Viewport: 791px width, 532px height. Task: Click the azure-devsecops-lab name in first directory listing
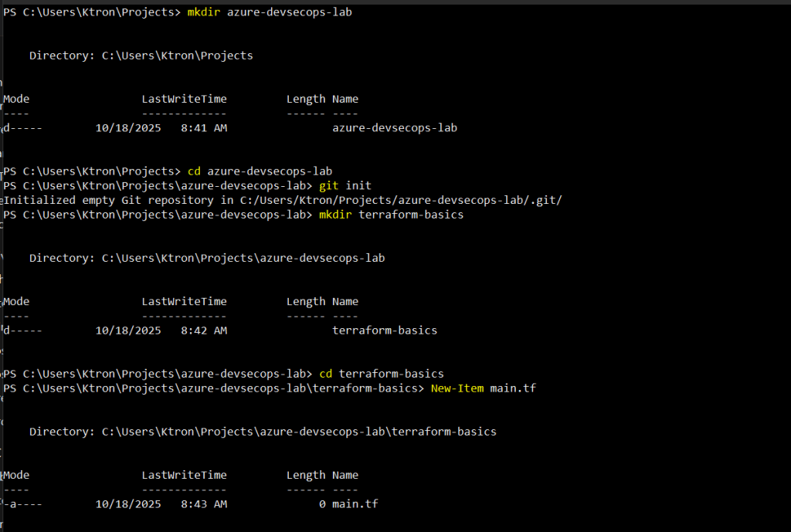394,127
